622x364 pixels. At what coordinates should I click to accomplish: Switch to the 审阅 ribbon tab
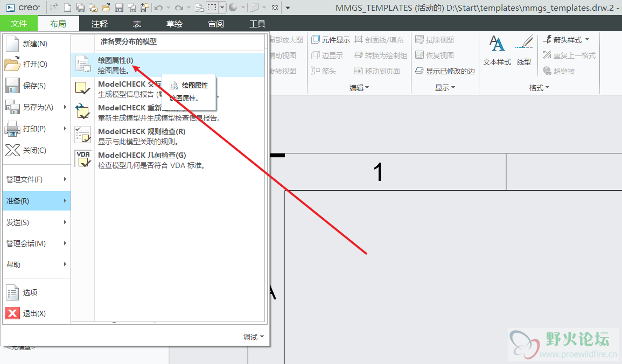click(x=216, y=24)
